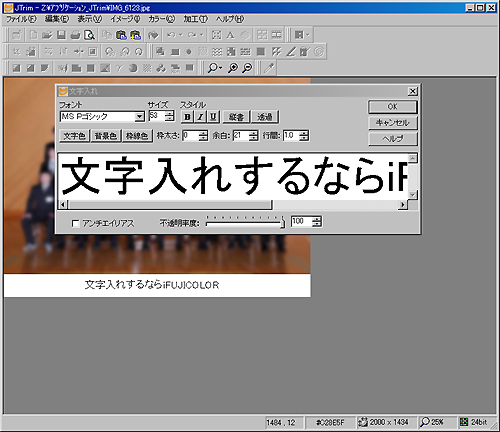The height and width of the screenshot is (432, 500).
Task: Increase 余白 value with spinner up arrow
Action: (253, 133)
